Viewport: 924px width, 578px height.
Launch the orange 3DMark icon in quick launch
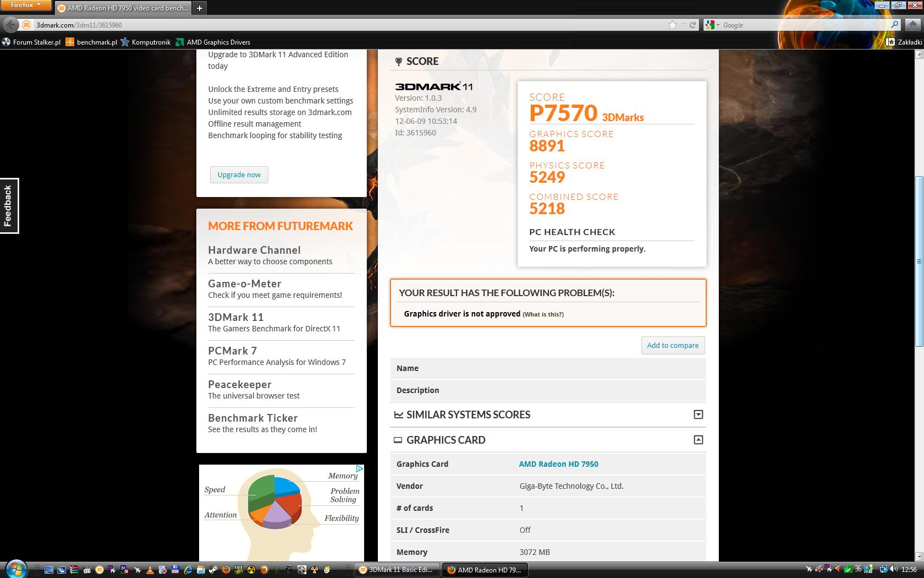click(x=100, y=570)
